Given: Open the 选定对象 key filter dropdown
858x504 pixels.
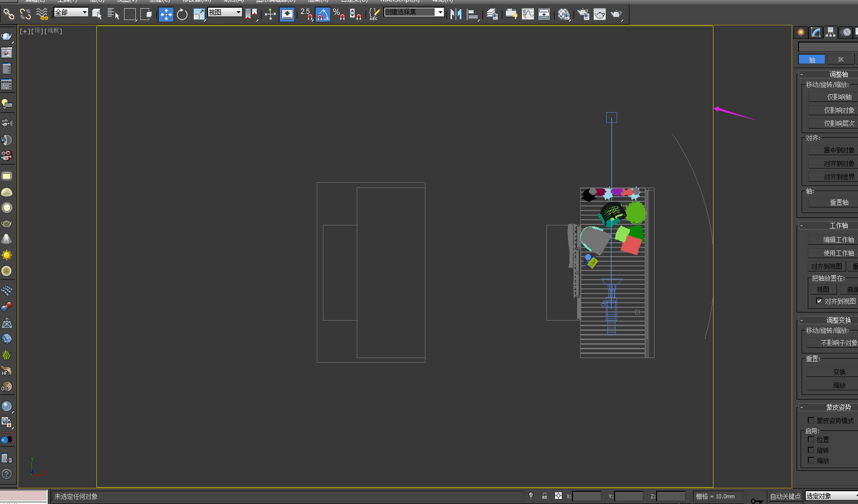Looking at the screenshot, I should pyautogui.click(x=831, y=496).
